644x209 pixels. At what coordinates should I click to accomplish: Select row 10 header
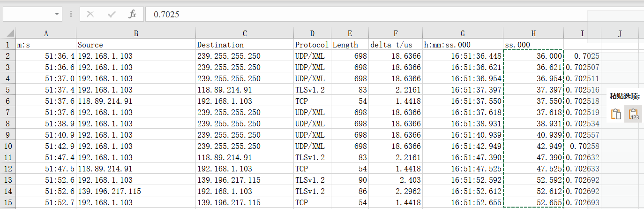pos(8,146)
